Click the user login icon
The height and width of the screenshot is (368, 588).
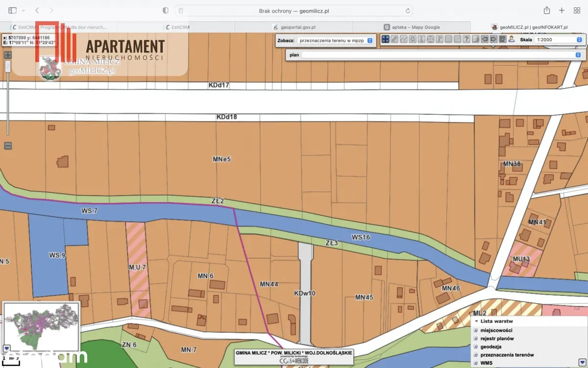click(x=512, y=39)
